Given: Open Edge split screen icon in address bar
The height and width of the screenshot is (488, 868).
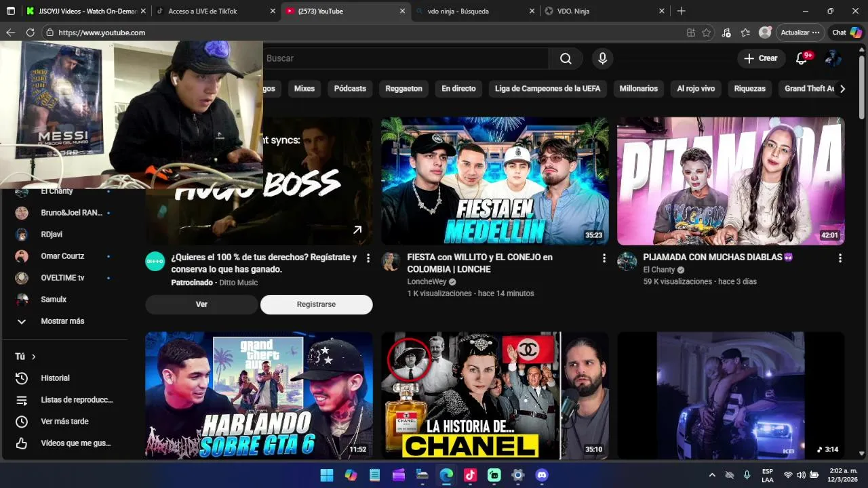Looking at the screenshot, I should point(691,33).
